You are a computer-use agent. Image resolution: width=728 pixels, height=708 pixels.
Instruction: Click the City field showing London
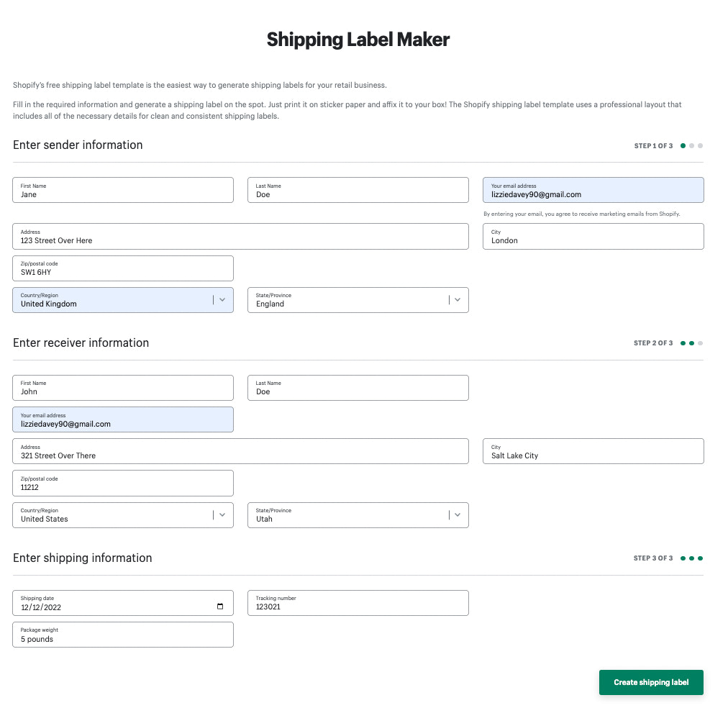tap(593, 236)
